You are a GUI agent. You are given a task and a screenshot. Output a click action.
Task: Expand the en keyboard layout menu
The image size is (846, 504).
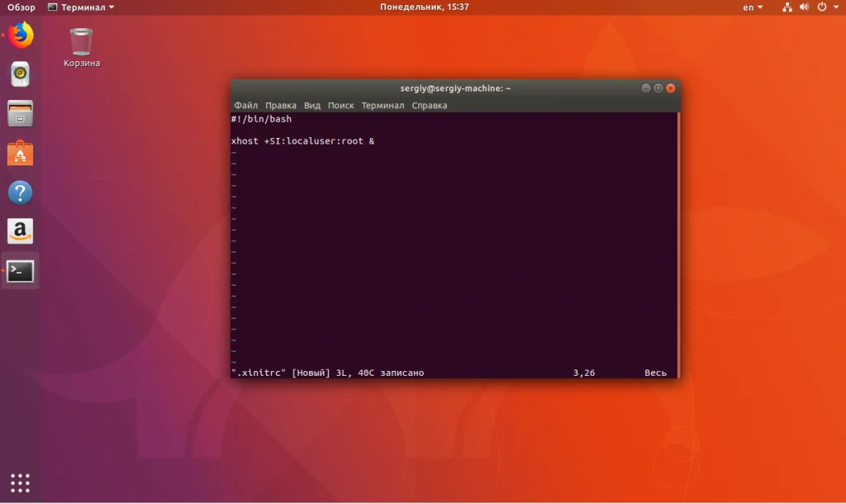click(753, 7)
